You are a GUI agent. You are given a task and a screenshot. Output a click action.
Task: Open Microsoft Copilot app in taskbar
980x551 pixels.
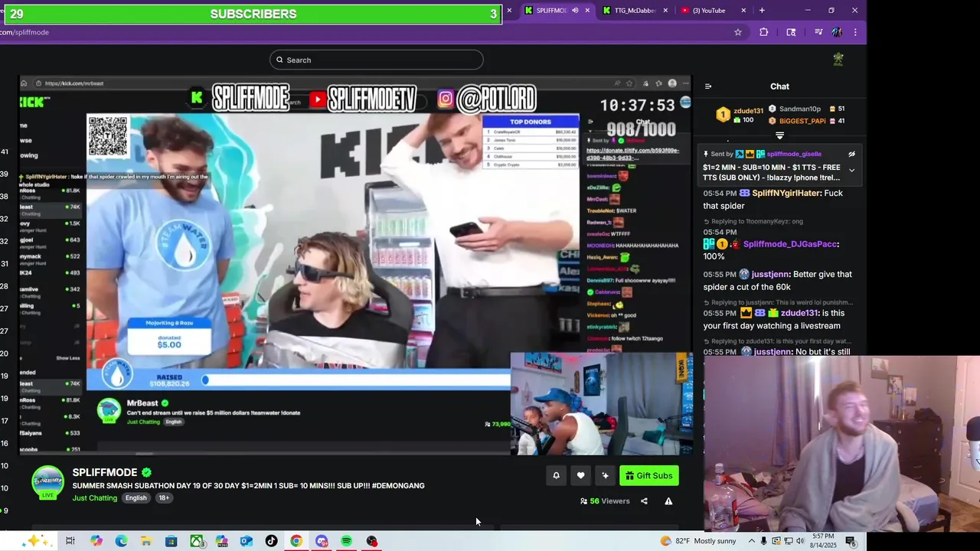(x=96, y=541)
